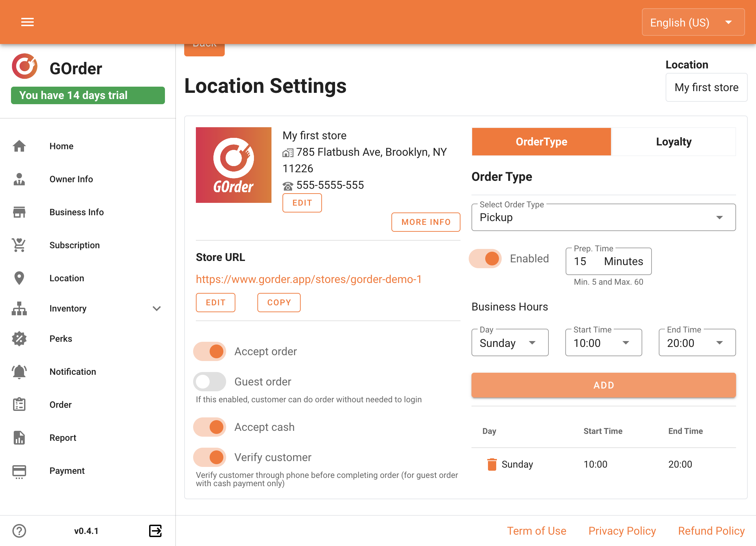Click the Home house icon
Viewport: 756px width, 546px height.
tap(19, 146)
